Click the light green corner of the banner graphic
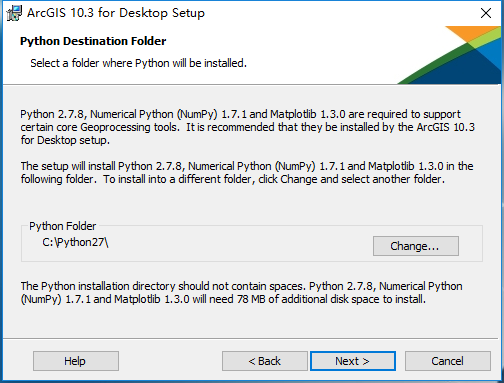504x383 pixels. tap(486, 41)
